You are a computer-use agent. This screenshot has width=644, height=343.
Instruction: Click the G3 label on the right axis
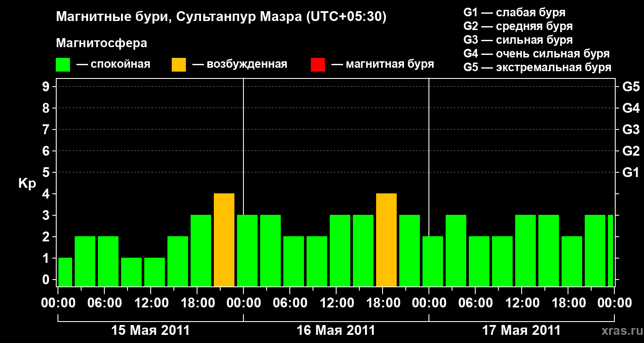tap(631, 129)
